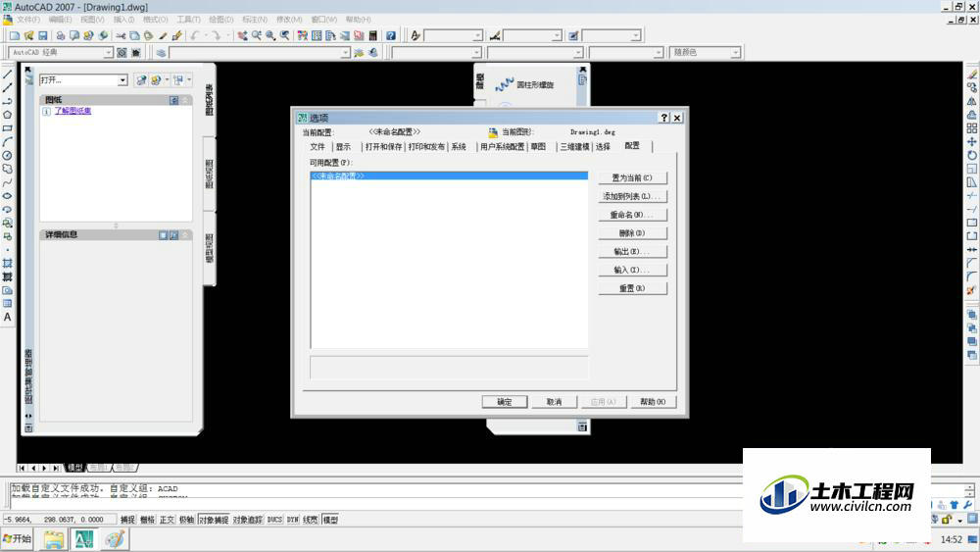Toggle DUCS in status bar
980x552 pixels.
point(274,520)
